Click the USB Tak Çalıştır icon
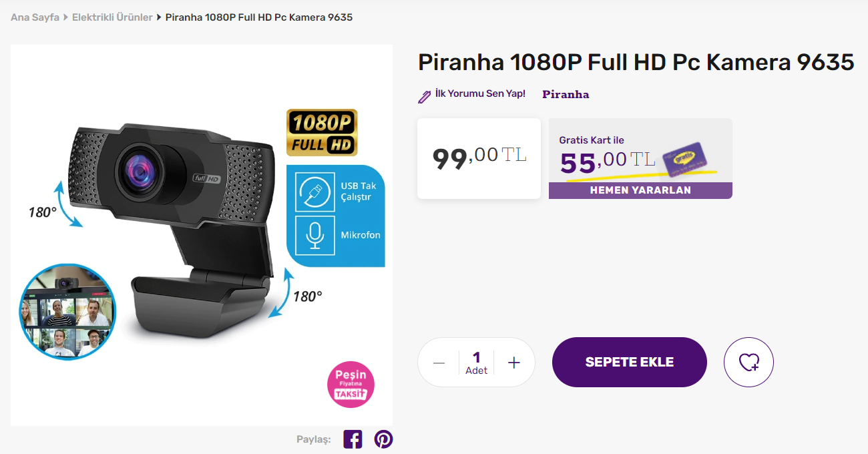 pos(314,192)
